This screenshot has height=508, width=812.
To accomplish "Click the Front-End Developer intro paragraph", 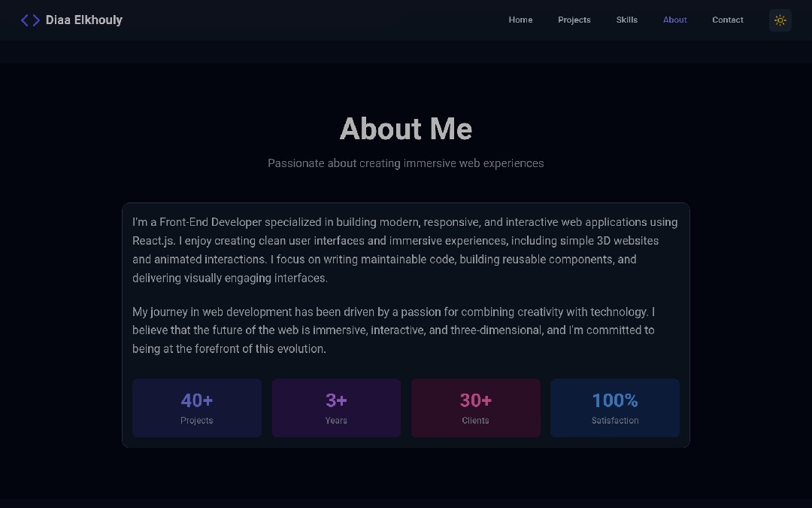I will coord(405,250).
